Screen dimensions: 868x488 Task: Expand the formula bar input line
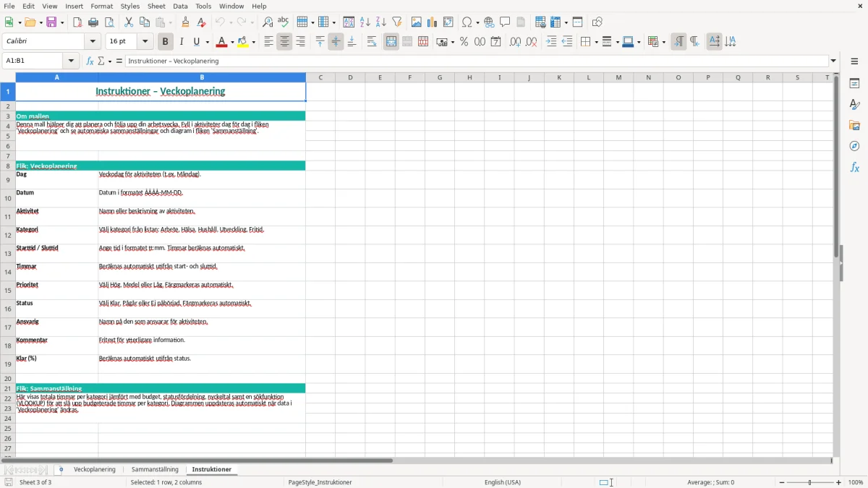[833, 61]
